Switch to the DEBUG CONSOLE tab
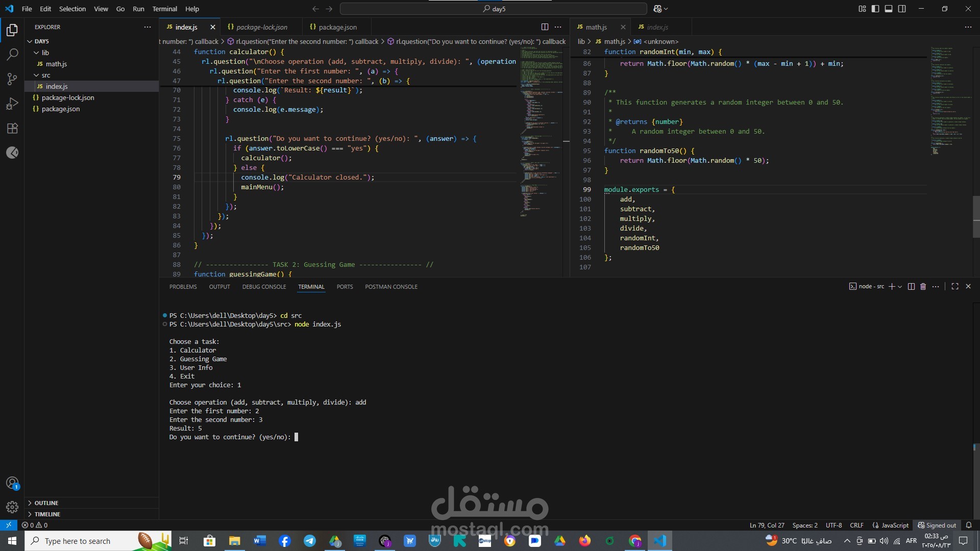This screenshot has width=980, height=551. point(264,287)
